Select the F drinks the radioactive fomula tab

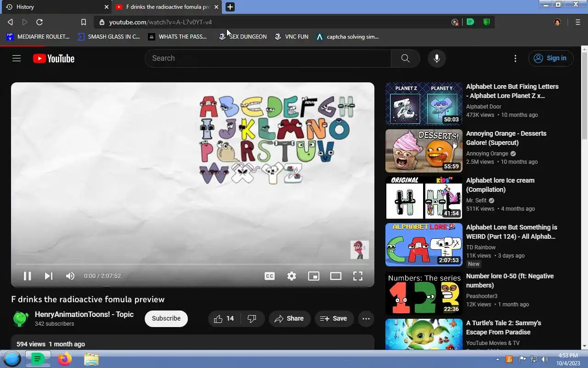tap(167, 7)
